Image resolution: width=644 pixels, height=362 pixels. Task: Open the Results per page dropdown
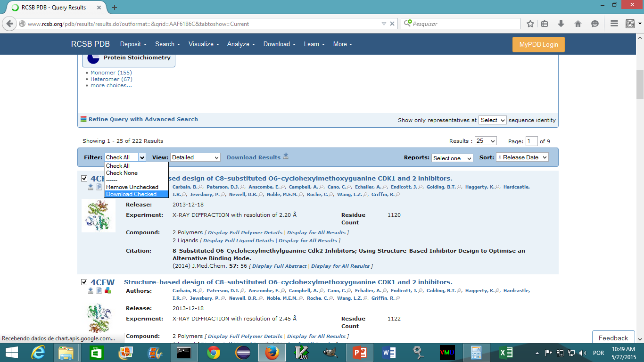click(x=486, y=141)
